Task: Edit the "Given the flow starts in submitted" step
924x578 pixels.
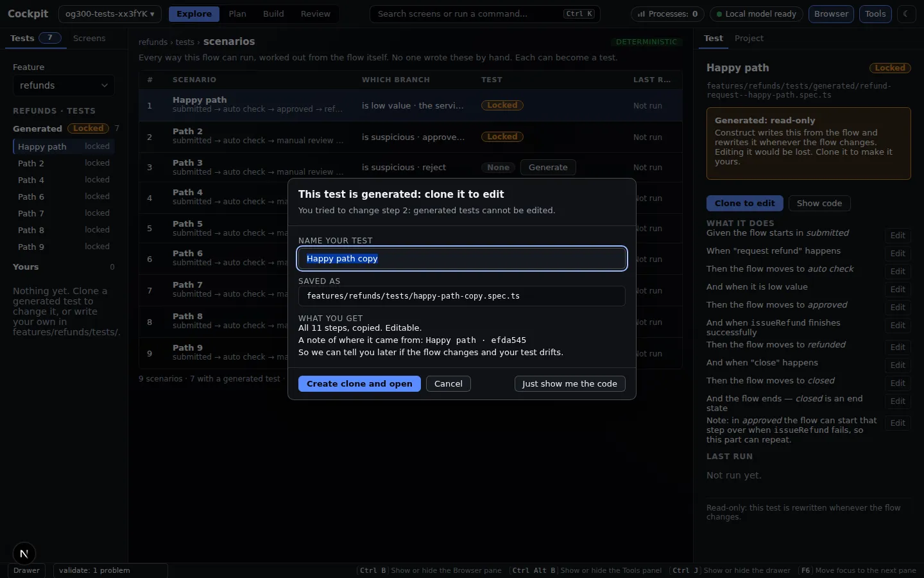Action: 898,236
